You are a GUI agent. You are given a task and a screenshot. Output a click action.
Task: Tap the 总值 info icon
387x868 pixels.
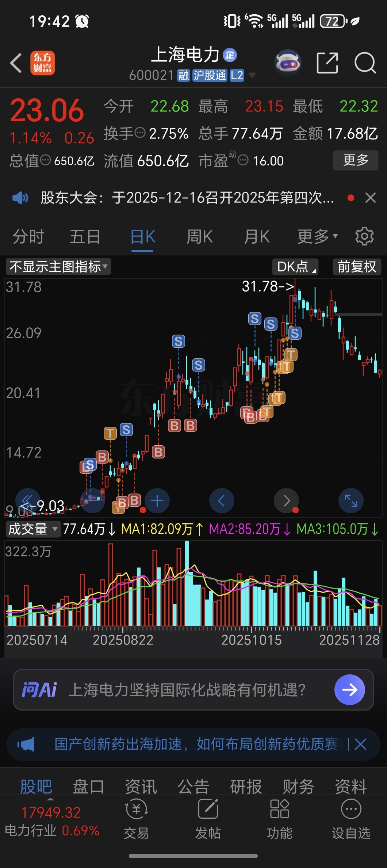(x=45, y=160)
